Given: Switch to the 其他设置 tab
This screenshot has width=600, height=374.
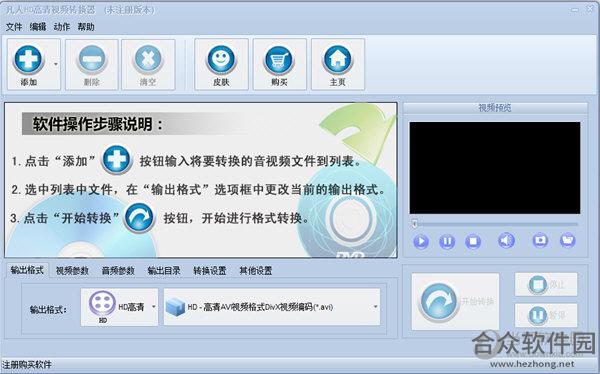Looking at the screenshot, I should pos(256,271).
